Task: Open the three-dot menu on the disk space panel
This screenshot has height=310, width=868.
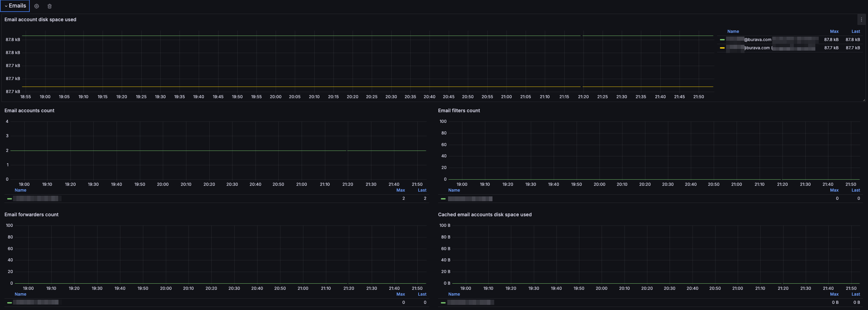Action: pos(861,20)
